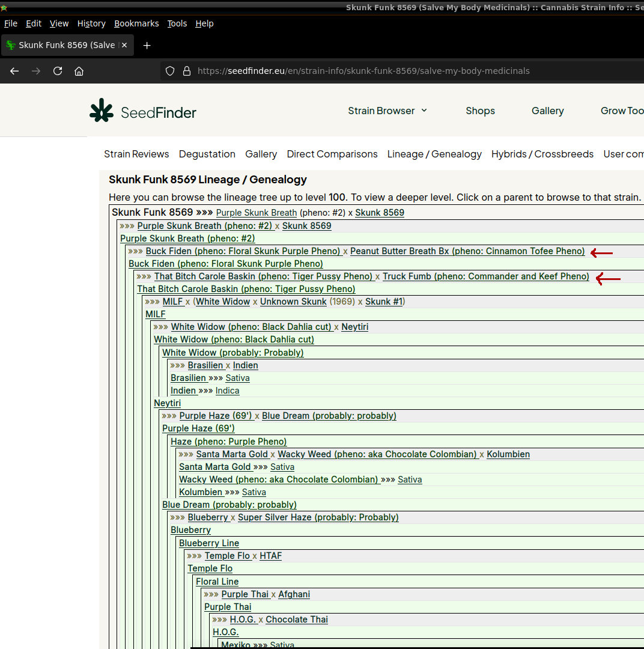Open the Gallery sub-navigation link
Screen dimensions: 644x649
coord(261,154)
